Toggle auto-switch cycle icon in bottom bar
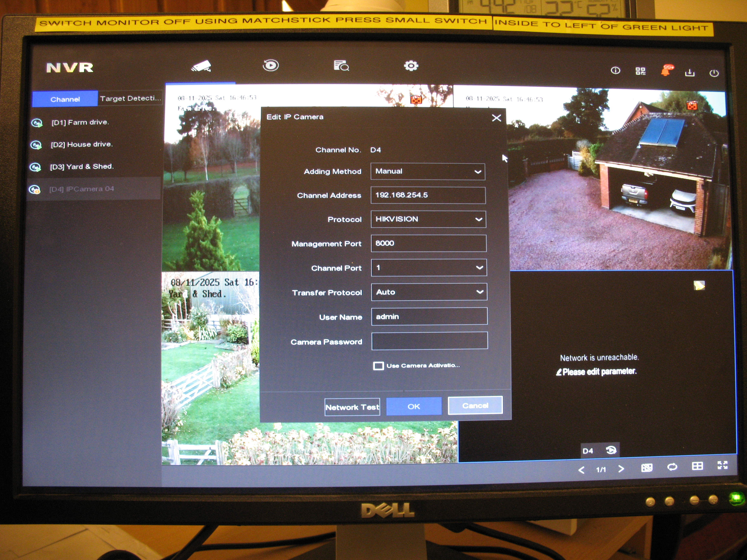Image resolution: width=747 pixels, height=560 pixels. (672, 467)
